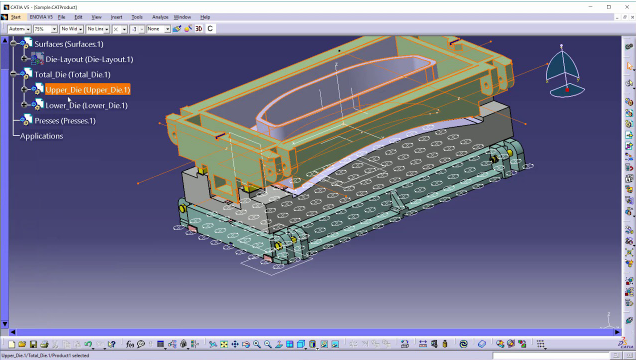Click the Zoom Out magnifier
This screenshot has width=636, height=360.
pos(268,344)
